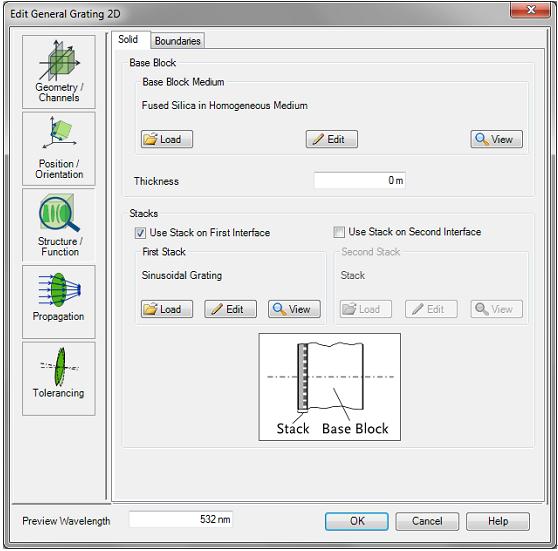Click the Stack and Base Block diagram

tap(330, 387)
